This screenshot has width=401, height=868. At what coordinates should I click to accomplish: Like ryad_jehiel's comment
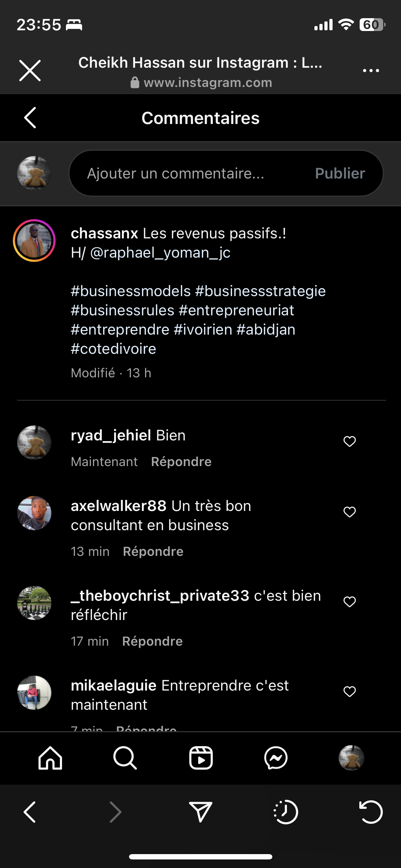pos(349,441)
